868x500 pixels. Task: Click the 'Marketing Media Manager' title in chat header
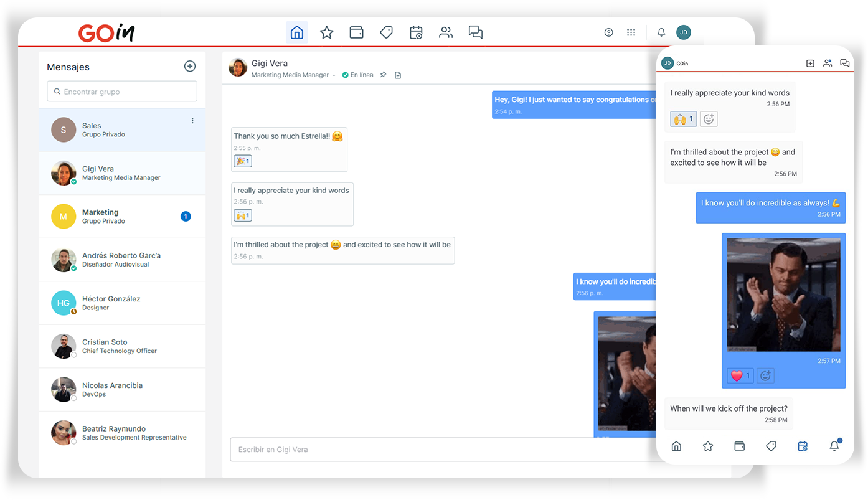pyautogui.click(x=290, y=75)
